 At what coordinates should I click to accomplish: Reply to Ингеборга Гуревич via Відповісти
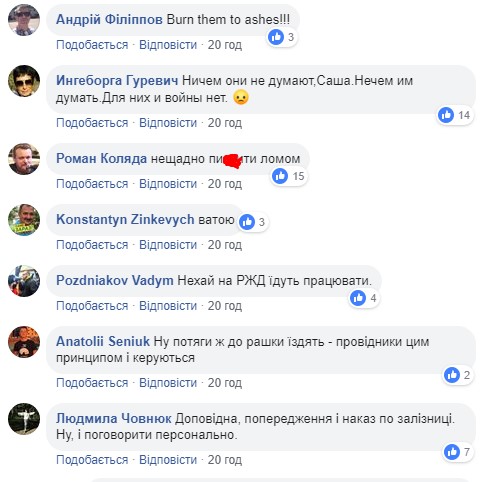point(168,123)
